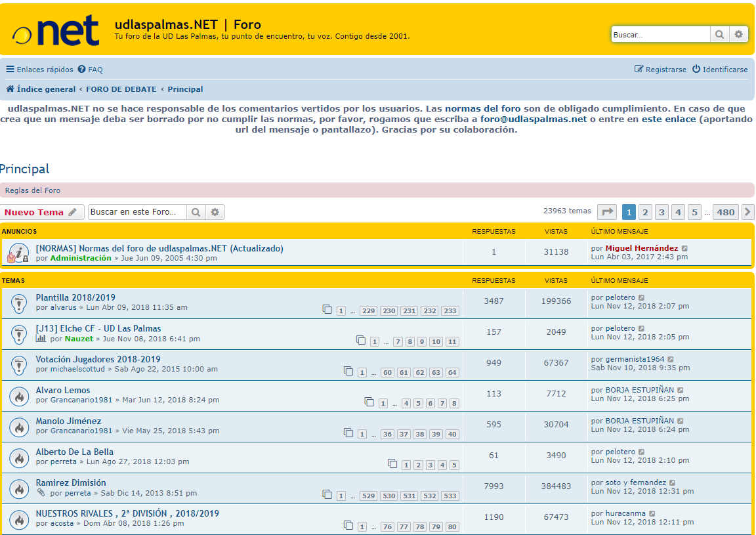
Task: Click announcement icon for Normas topic
Action: [19, 252]
